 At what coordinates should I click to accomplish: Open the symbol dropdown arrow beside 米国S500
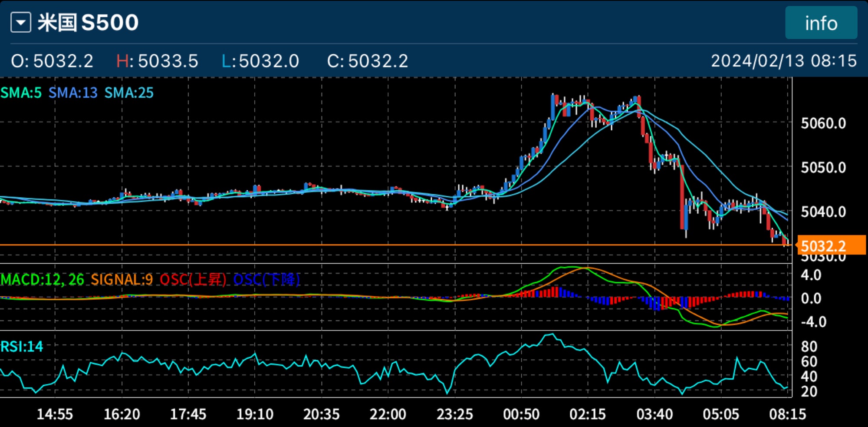pyautogui.click(x=21, y=23)
